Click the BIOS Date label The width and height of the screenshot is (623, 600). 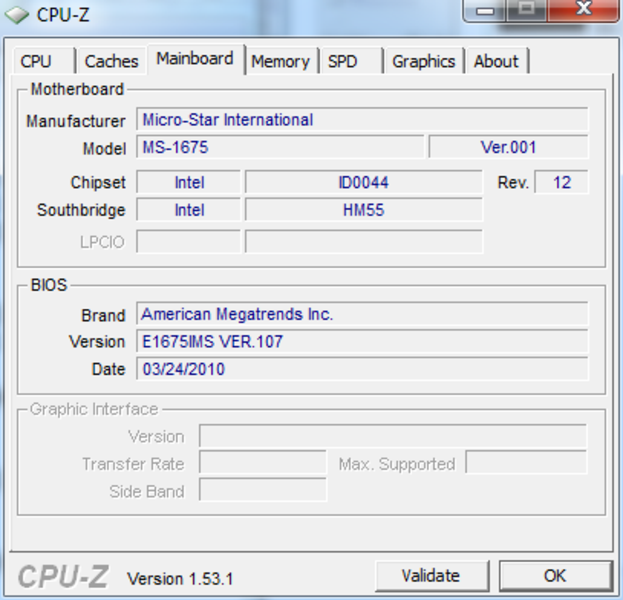coord(108,369)
